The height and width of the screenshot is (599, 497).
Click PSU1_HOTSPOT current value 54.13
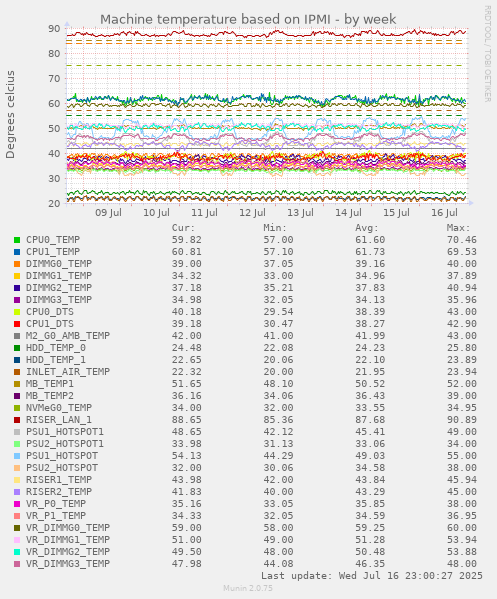click(x=186, y=456)
